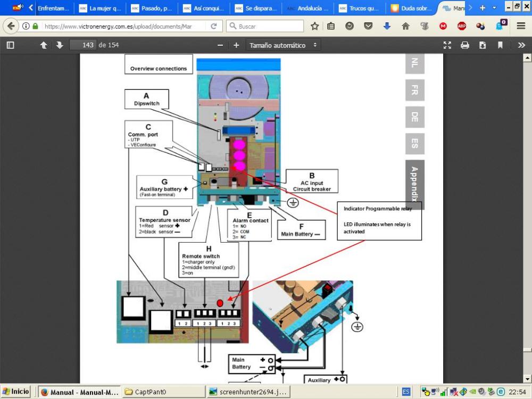Go to previous PDF page
532x399 pixels.
tap(44, 45)
